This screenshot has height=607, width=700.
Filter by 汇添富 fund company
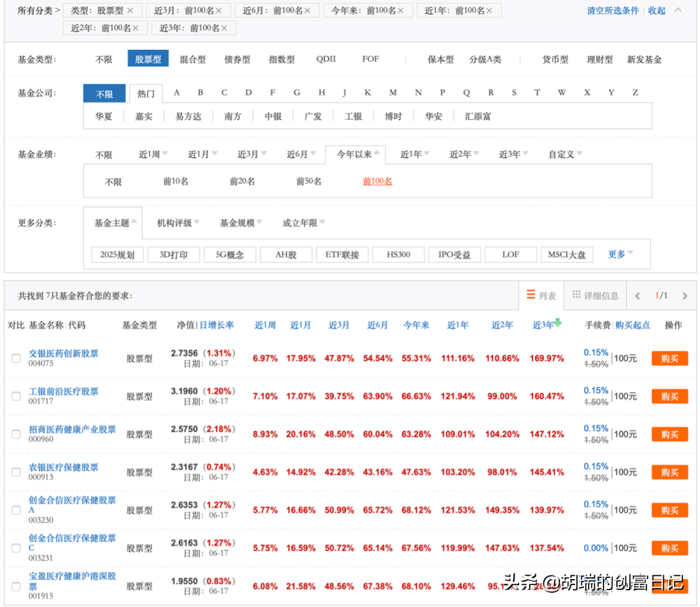click(478, 117)
